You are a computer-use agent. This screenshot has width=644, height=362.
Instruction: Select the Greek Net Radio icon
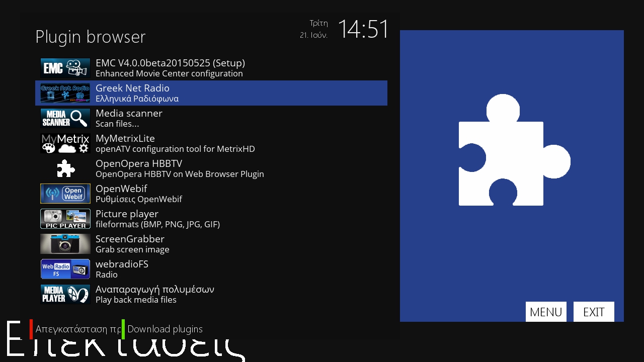[x=65, y=93]
